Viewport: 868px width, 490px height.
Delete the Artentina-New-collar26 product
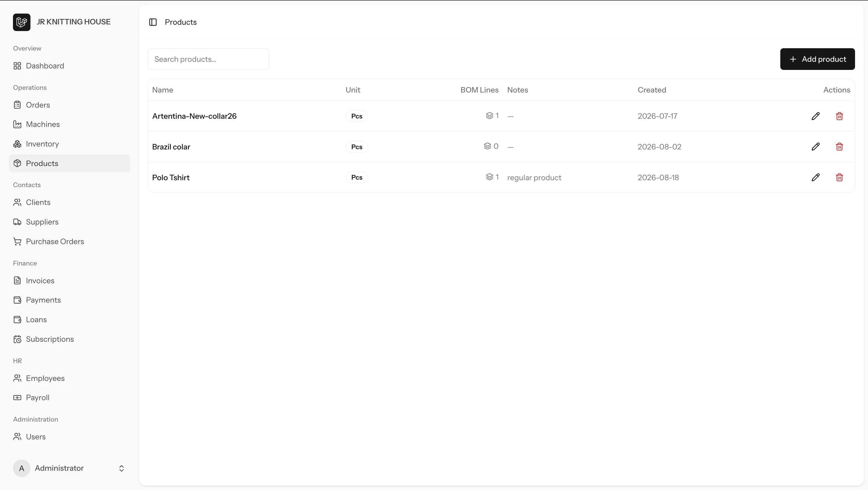pyautogui.click(x=839, y=116)
